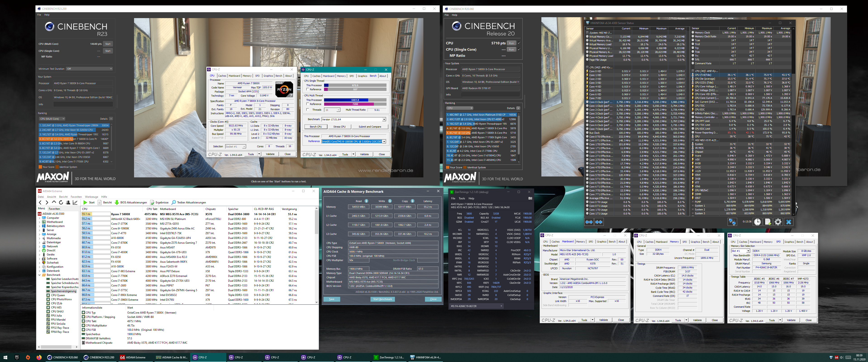Click the HWiNFO expand columns arrows icon
Image resolution: width=868 pixels, height=362 pixels.
(589, 222)
